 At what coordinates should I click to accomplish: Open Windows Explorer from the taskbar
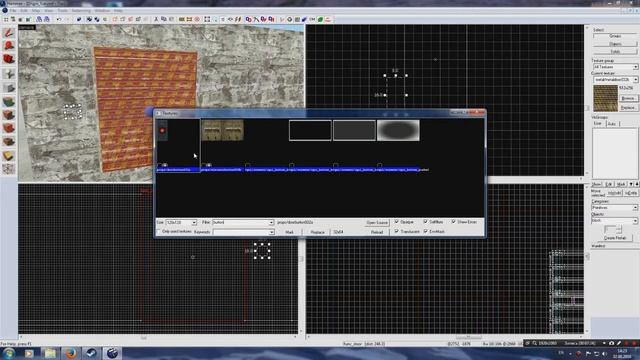50,353
